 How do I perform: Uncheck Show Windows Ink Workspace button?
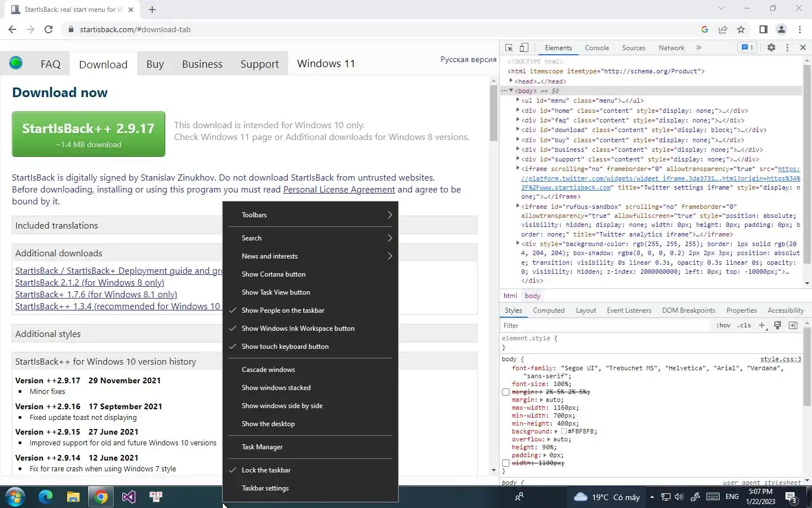click(x=310, y=329)
